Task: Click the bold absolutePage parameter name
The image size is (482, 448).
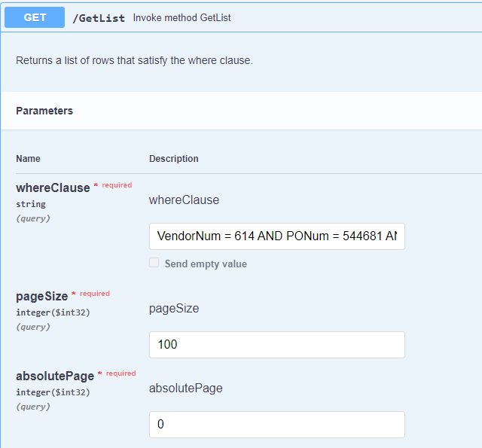Action: (x=55, y=376)
